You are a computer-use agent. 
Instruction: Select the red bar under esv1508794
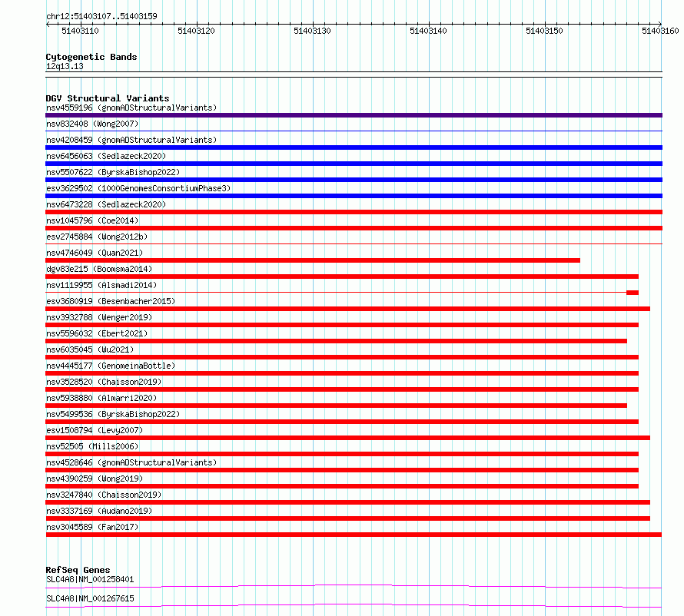click(x=347, y=438)
